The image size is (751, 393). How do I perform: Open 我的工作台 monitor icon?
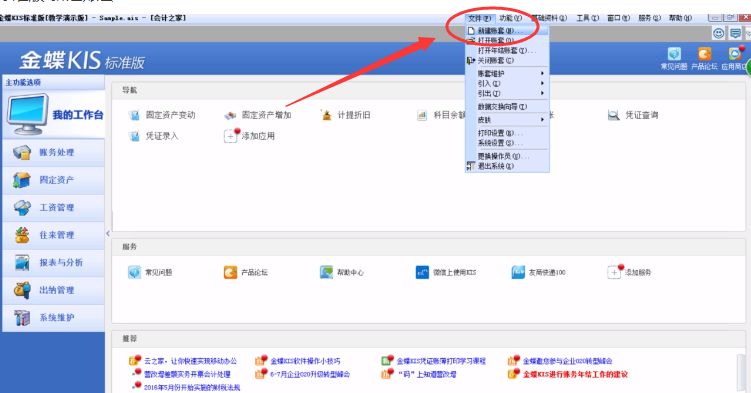click(28, 115)
